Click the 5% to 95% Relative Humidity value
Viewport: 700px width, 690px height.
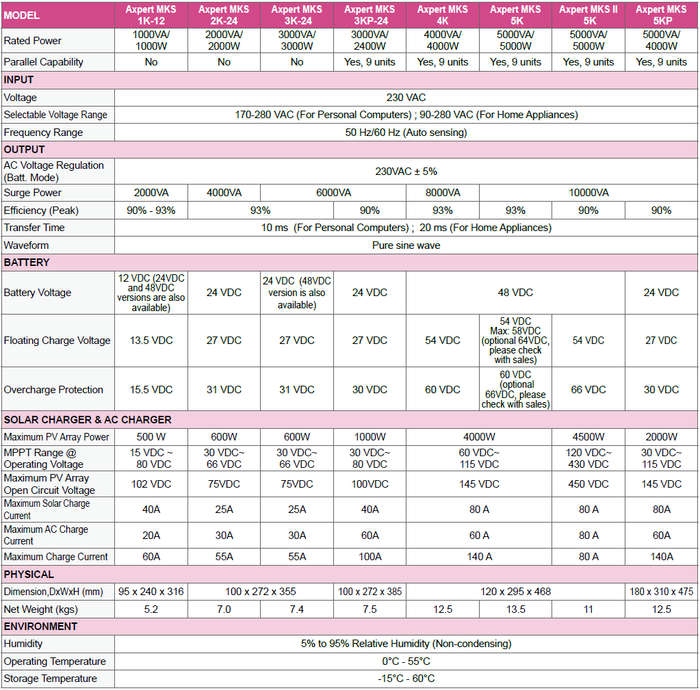[406, 644]
